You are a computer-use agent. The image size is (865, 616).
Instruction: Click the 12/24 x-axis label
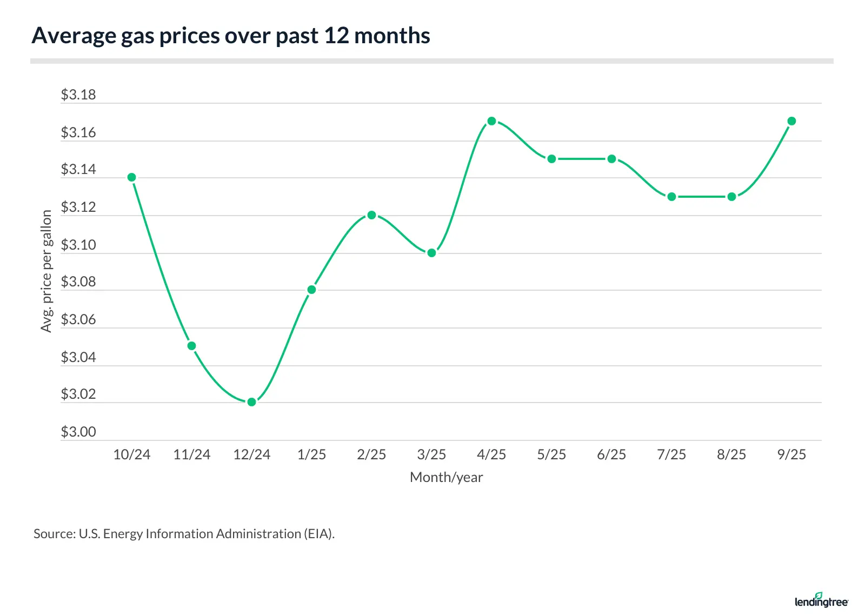coord(251,454)
